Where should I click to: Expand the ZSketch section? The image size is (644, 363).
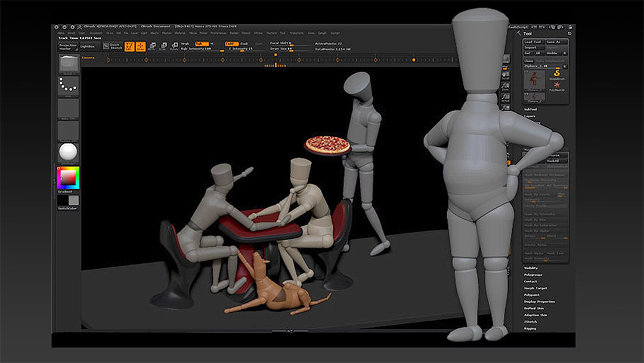(530, 321)
